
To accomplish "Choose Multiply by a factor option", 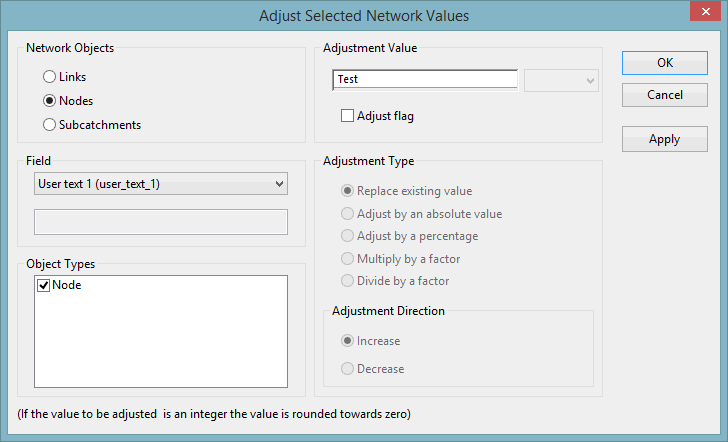I will (x=348, y=259).
